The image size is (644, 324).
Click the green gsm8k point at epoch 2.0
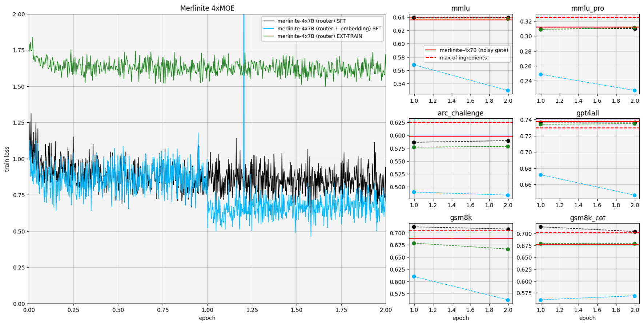point(508,249)
